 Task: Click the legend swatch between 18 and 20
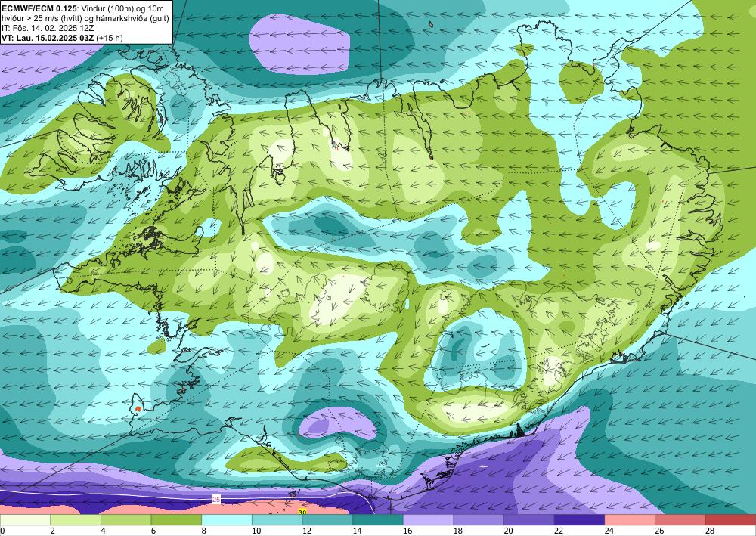[479, 520]
